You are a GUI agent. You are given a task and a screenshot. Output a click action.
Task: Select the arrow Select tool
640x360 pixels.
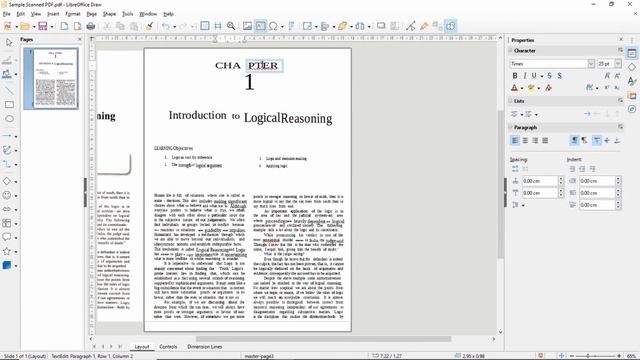click(x=9, y=42)
